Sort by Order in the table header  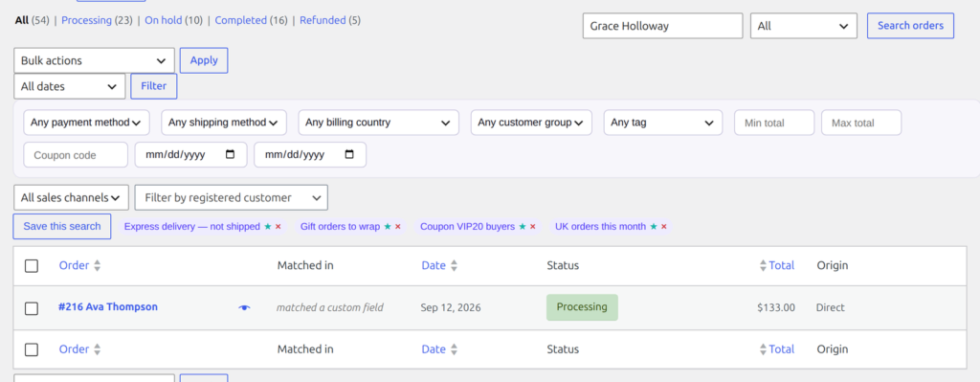click(79, 265)
